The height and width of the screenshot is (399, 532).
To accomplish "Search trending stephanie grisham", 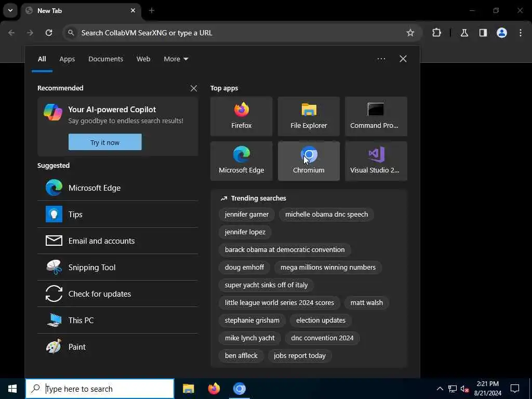I will (252, 320).
